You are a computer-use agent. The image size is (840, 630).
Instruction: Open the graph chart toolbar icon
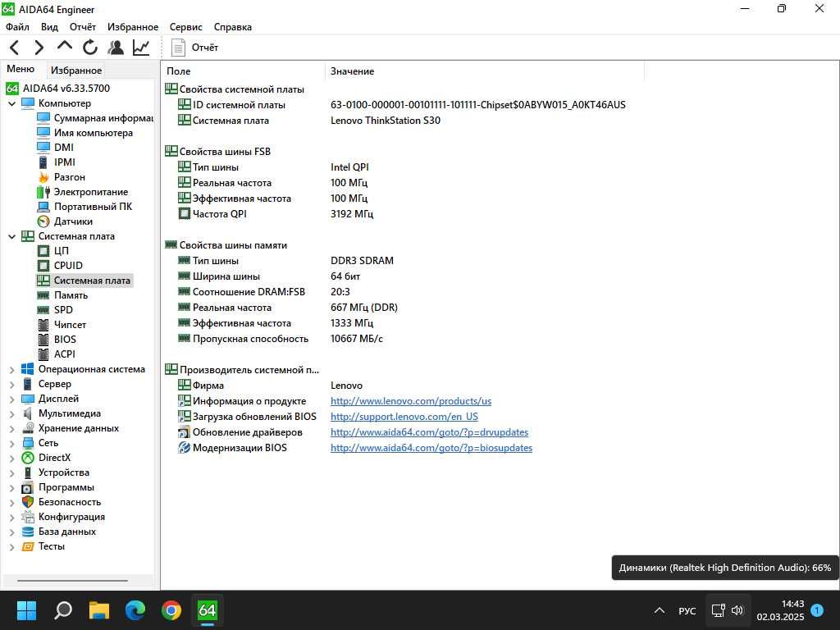(x=141, y=48)
